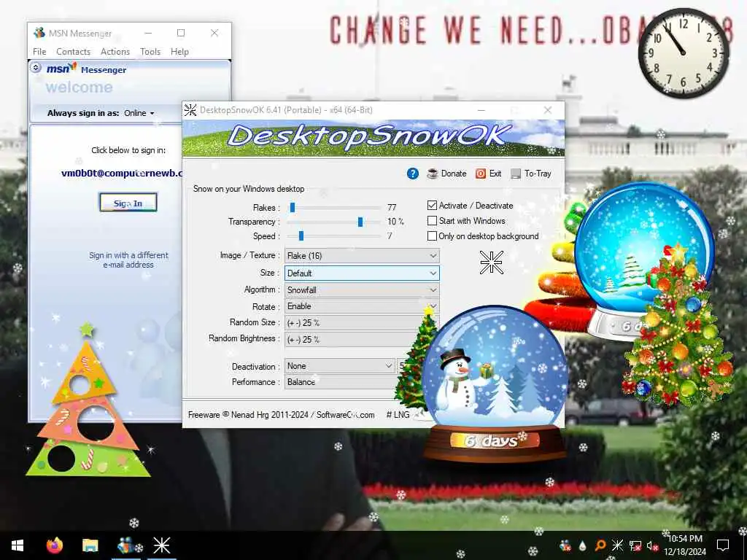Click the Sign In button in MSN Messenger
Viewport: 747px width, 560px height.
(128, 203)
